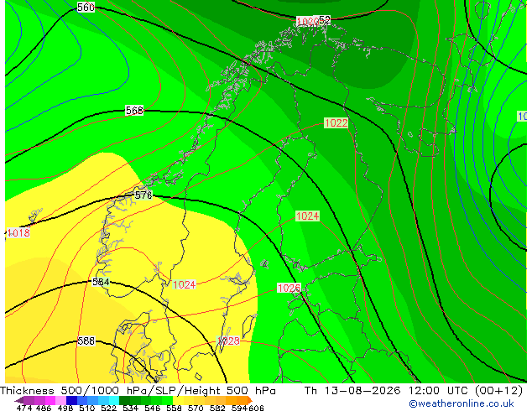Image resolution: width=532 pixels, height=411 pixels.
Task: Click the 1028 pressure isobar label
Action: click(228, 341)
